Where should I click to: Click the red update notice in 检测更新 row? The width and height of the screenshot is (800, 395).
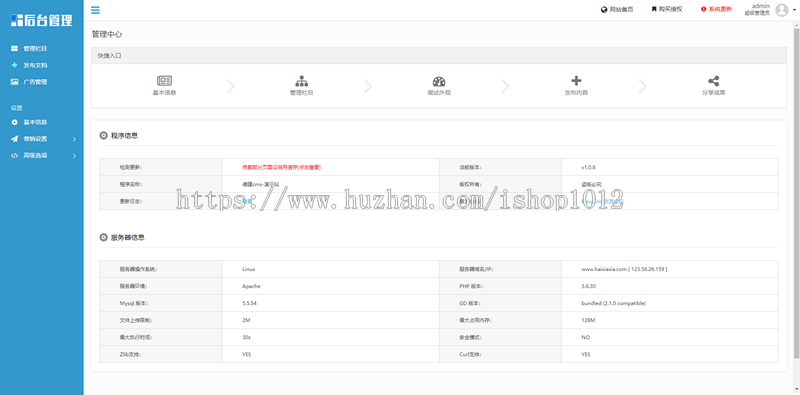pos(281,167)
